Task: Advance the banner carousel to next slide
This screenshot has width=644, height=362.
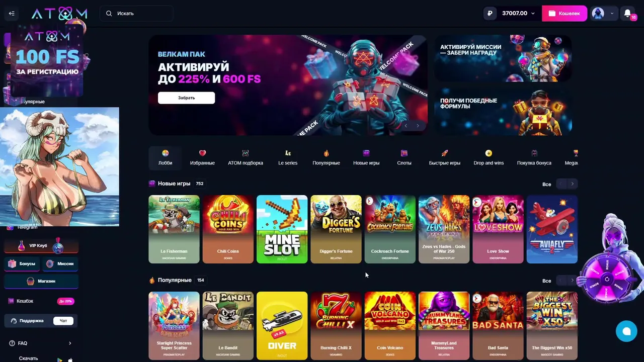Action: tap(418, 126)
